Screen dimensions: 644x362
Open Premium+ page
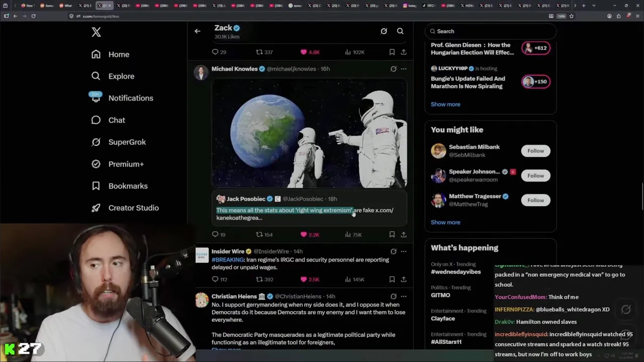[x=126, y=164]
